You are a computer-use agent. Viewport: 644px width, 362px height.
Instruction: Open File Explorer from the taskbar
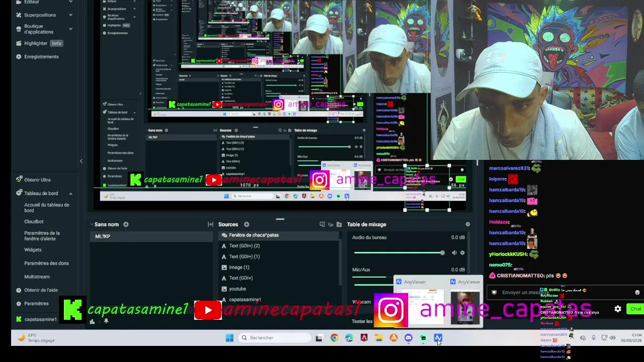pos(378,338)
